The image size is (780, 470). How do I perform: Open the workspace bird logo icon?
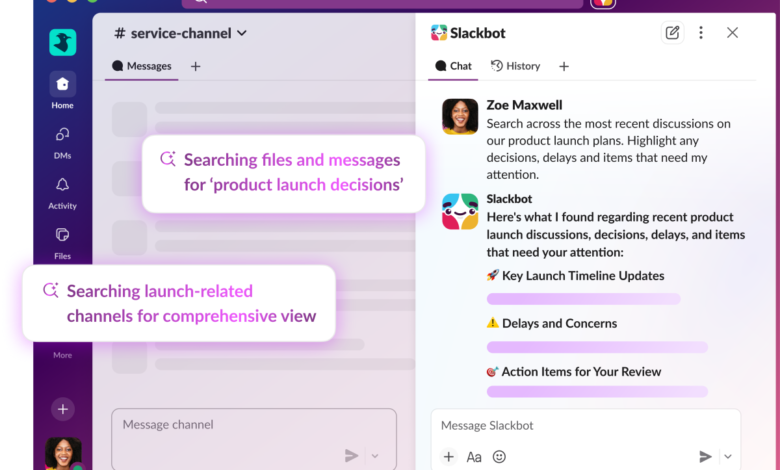(63, 42)
